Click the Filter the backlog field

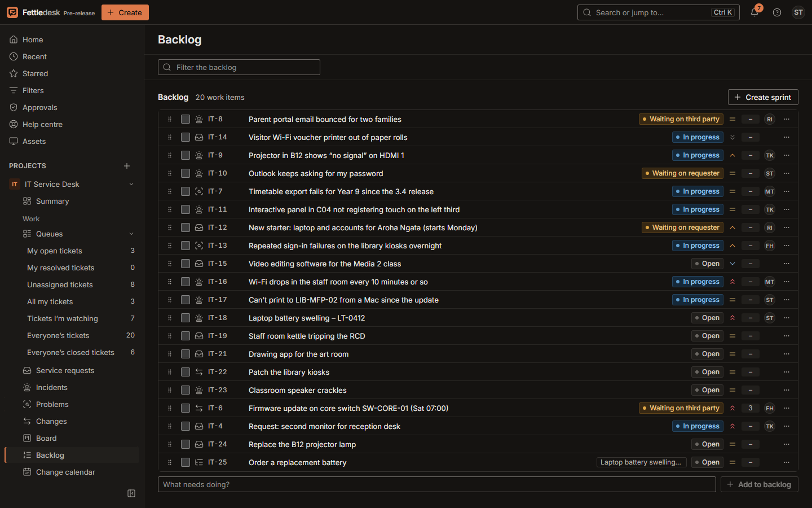tap(239, 67)
